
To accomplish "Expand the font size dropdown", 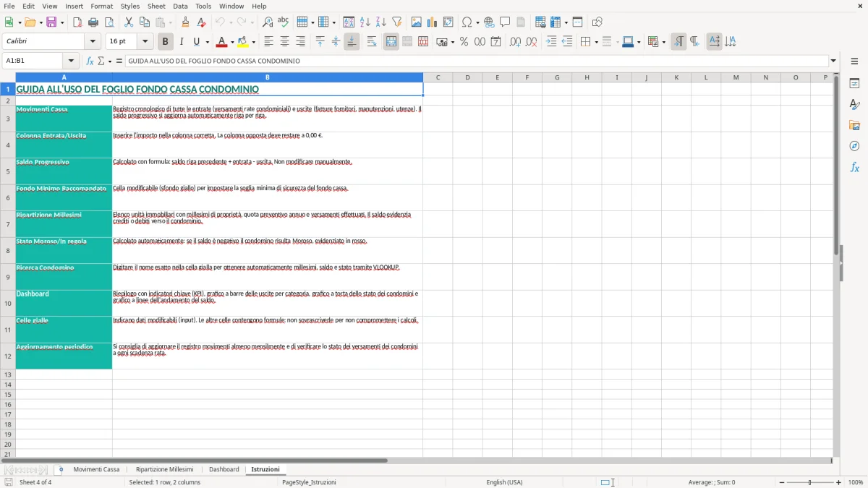I will click(x=145, y=42).
